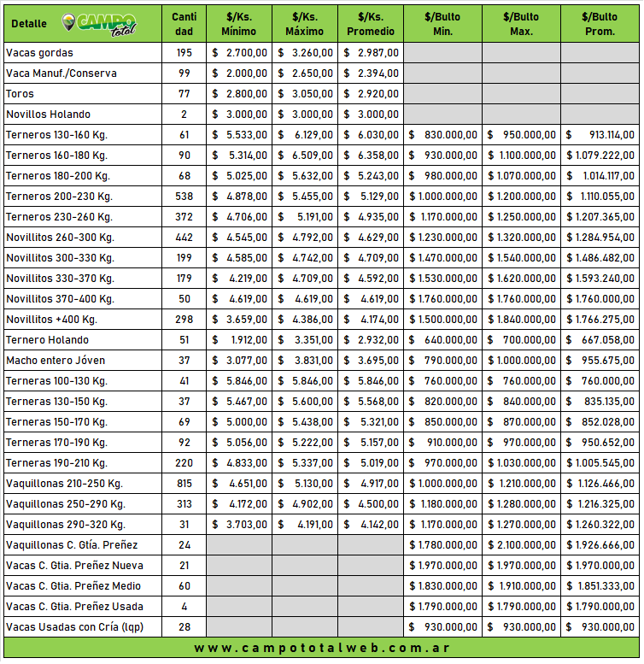Click the $/Bulto Max. column header

coord(521,24)
